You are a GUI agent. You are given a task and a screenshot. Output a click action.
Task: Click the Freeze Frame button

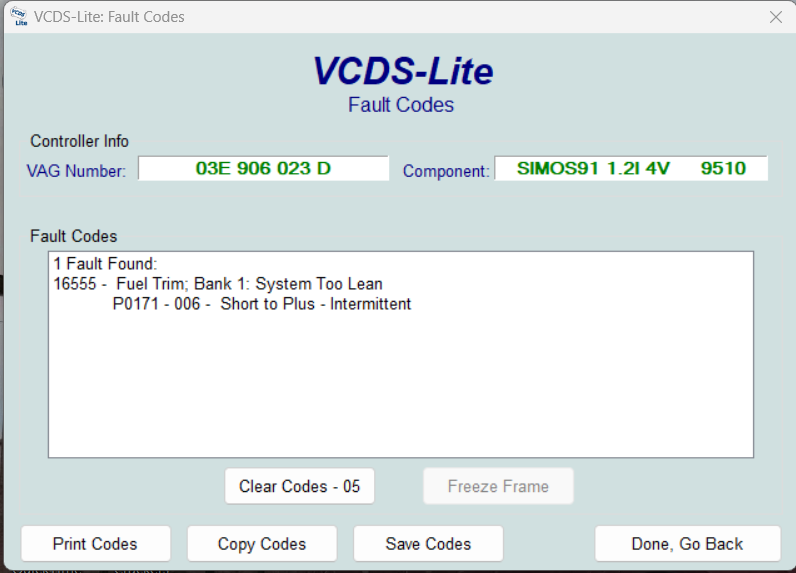point(498,486)
